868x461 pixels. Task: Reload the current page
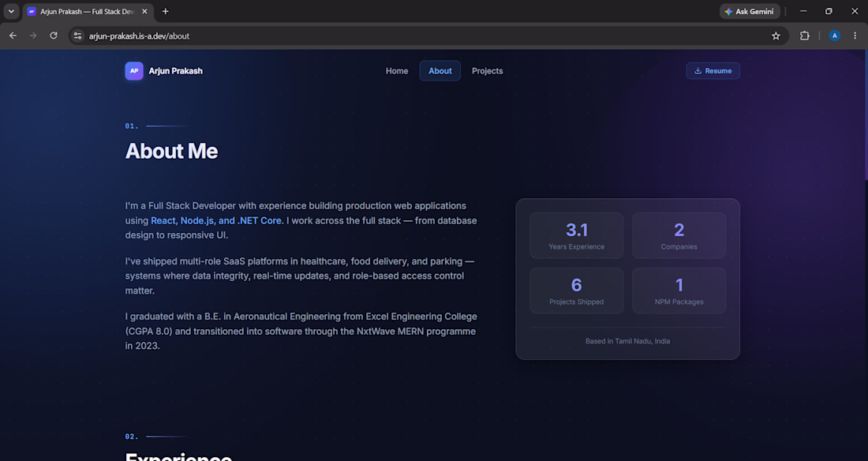[54, 36]
